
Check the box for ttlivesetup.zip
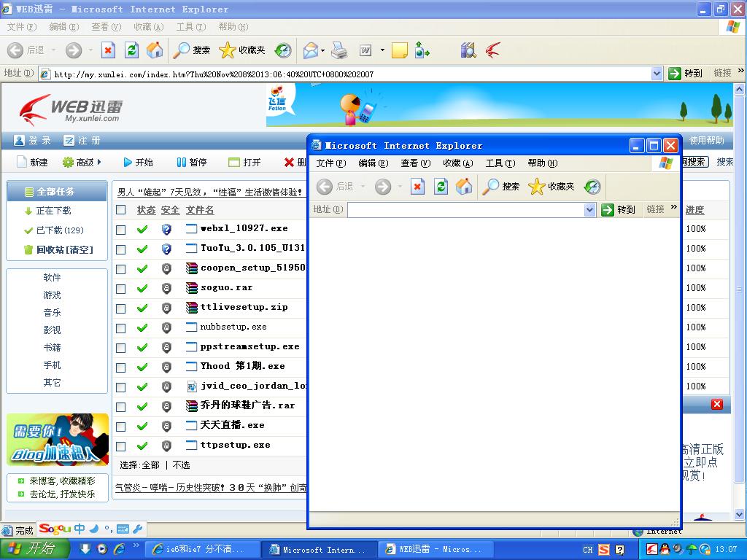(121, 308)
